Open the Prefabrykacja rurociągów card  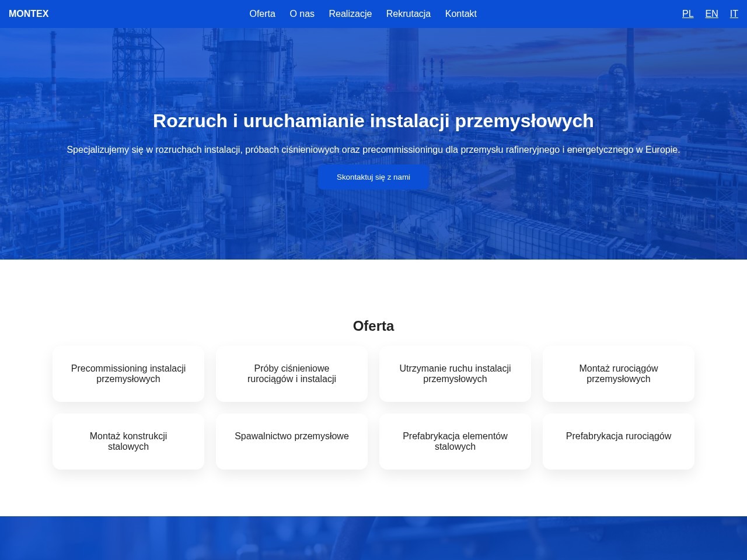pos(619,442)
